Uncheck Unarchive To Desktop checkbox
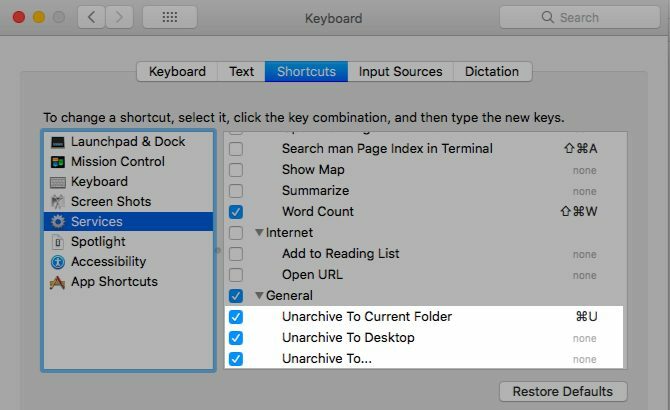 coord(236,338)
